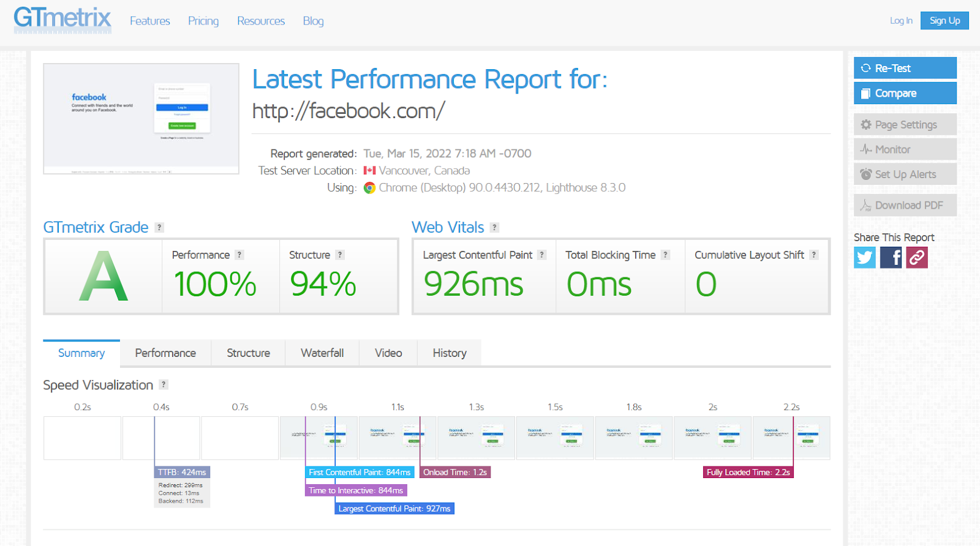Show Total Blocking Time help icon
Viewport: 980px width, 546px height.
click(665, 255)
